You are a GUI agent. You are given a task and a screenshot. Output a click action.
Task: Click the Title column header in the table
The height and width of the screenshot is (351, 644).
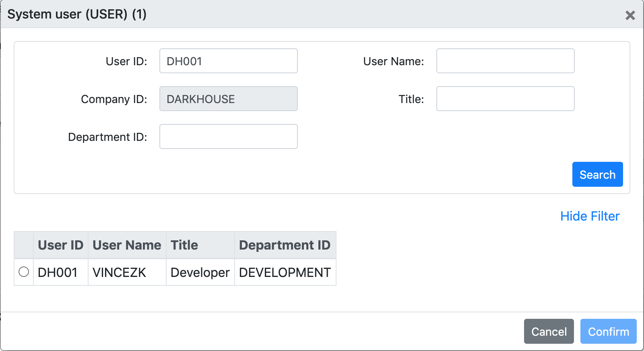(184, 245)
